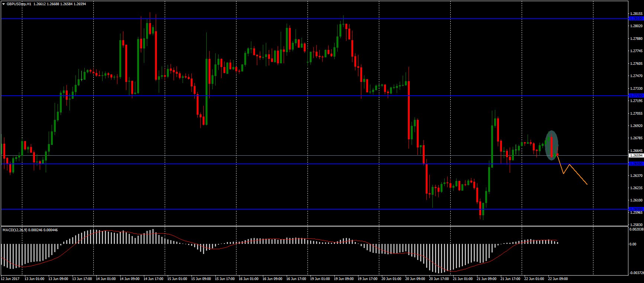Screen dimensions: 644x283
Task: Expand the triangle dropdown beside GBPUSD title
Action: (3, 4)
